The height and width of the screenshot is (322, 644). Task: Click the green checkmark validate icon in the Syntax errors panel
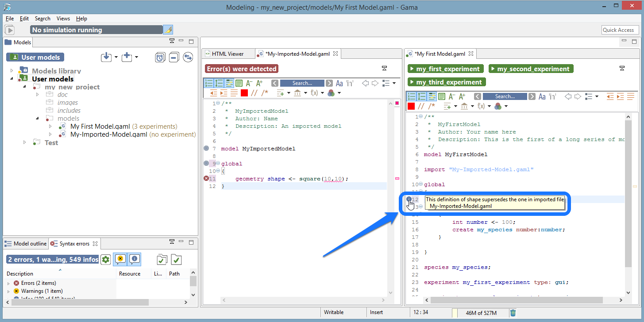176,260
